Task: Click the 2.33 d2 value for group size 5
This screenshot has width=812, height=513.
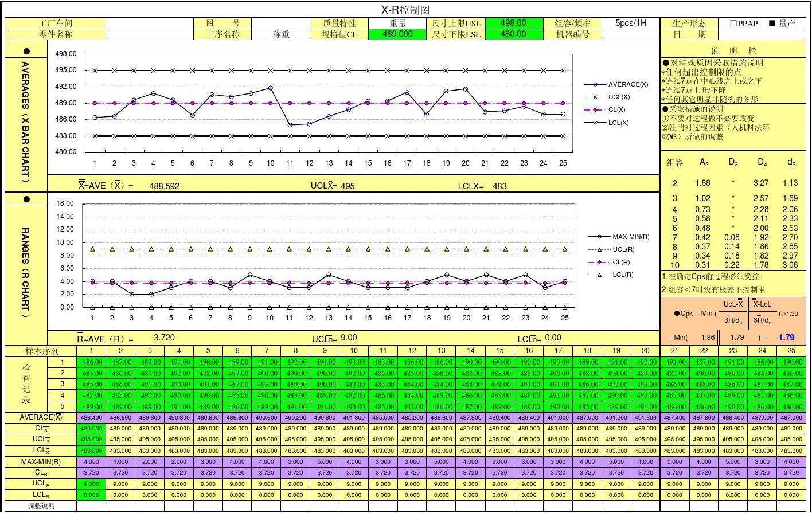Action: click(790, 218)
